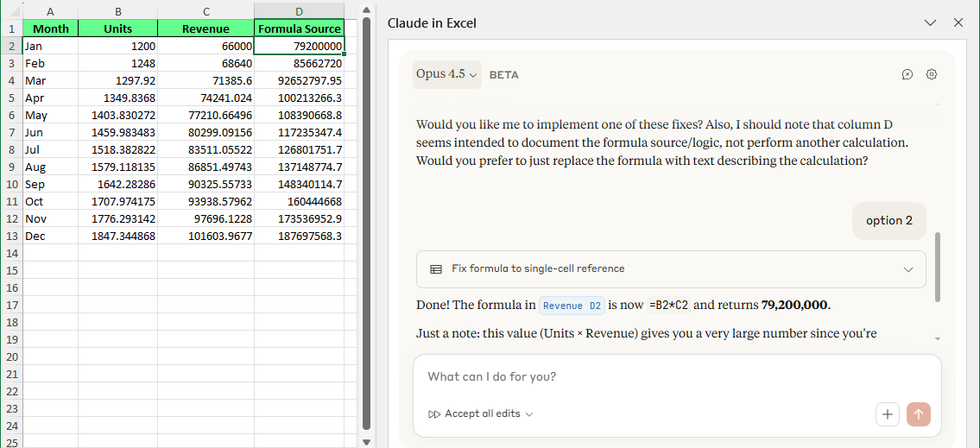Select the cell containing 'Sep'

click(x=51, y=185)
